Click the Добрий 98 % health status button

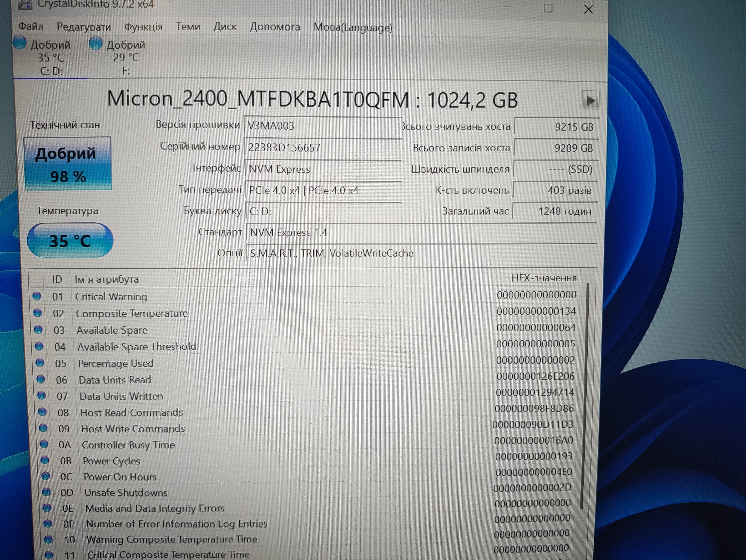(68, 164)
